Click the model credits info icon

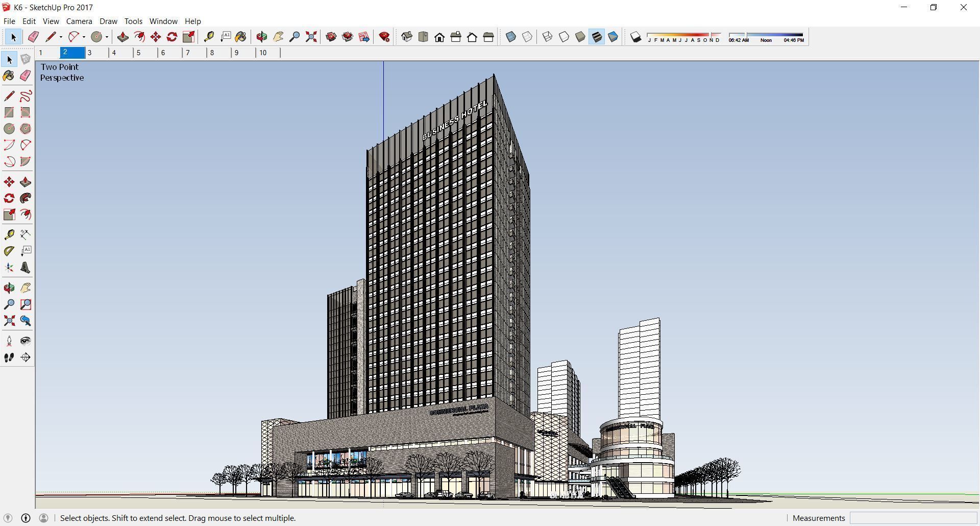point(26,518)
